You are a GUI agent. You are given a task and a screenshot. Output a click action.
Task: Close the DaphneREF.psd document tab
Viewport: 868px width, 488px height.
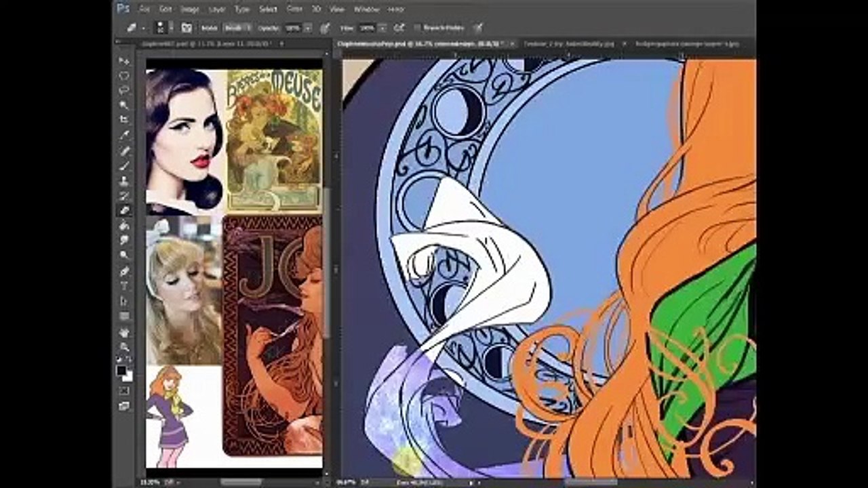pos(281,43)
